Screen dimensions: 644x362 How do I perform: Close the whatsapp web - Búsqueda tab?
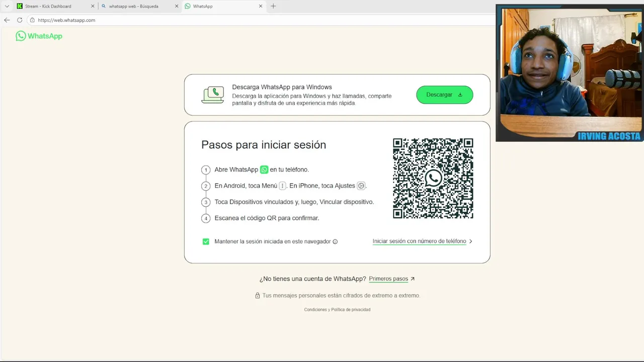tap(177, 6)
